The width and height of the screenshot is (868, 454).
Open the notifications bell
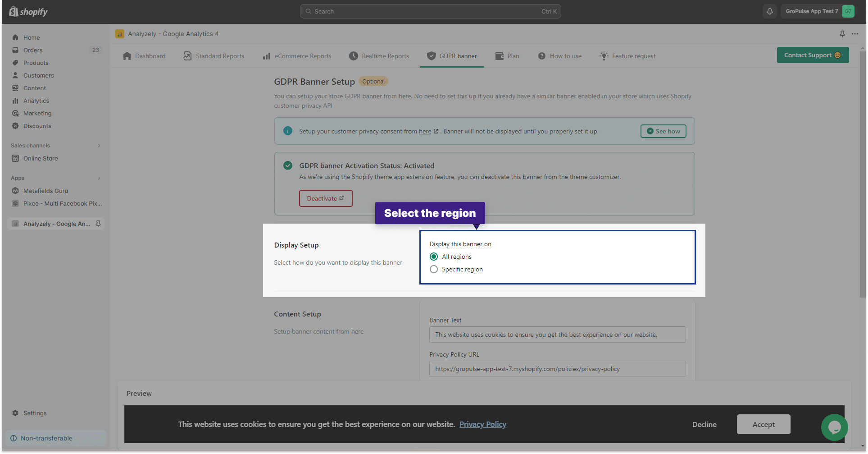pyautogui.click(x=770, y=11)
